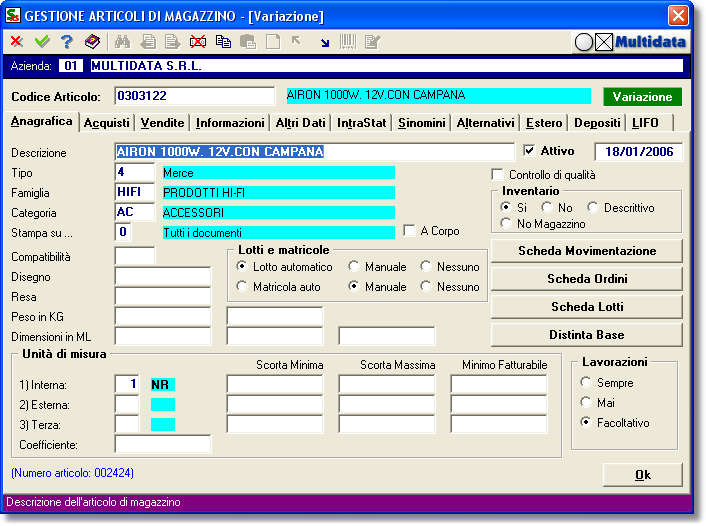Select Inventario No radio button

point(547,207)
